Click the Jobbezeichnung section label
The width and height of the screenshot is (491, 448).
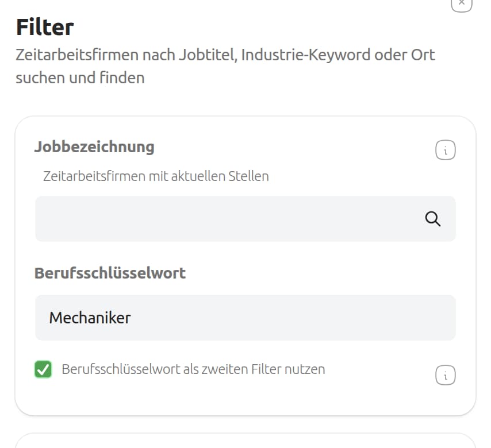94,146
